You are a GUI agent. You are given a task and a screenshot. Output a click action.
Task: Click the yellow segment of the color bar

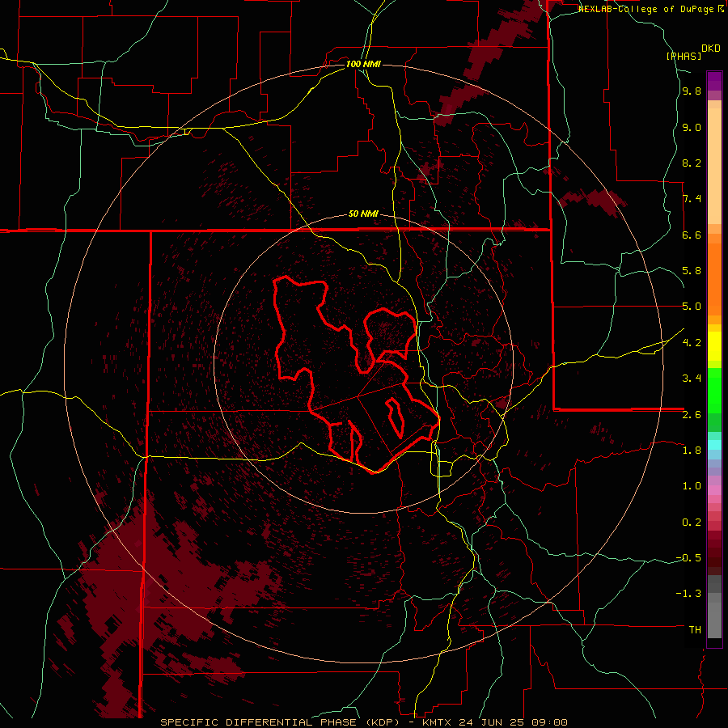(714, 346)
